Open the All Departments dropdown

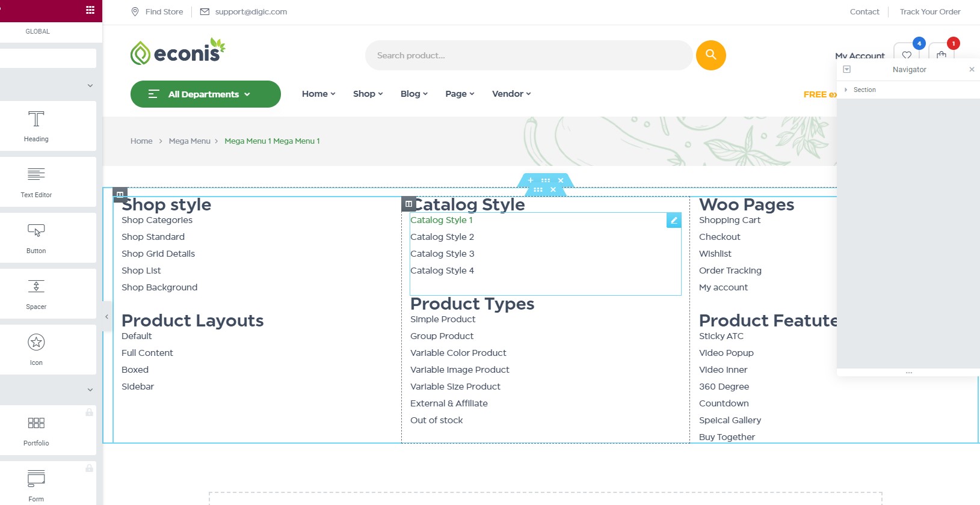coord(206,94)
